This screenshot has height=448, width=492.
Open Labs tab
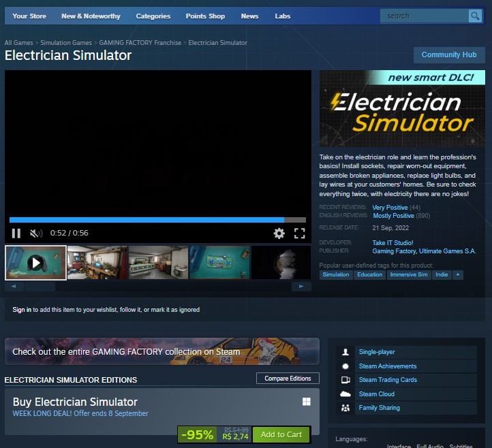283,16
